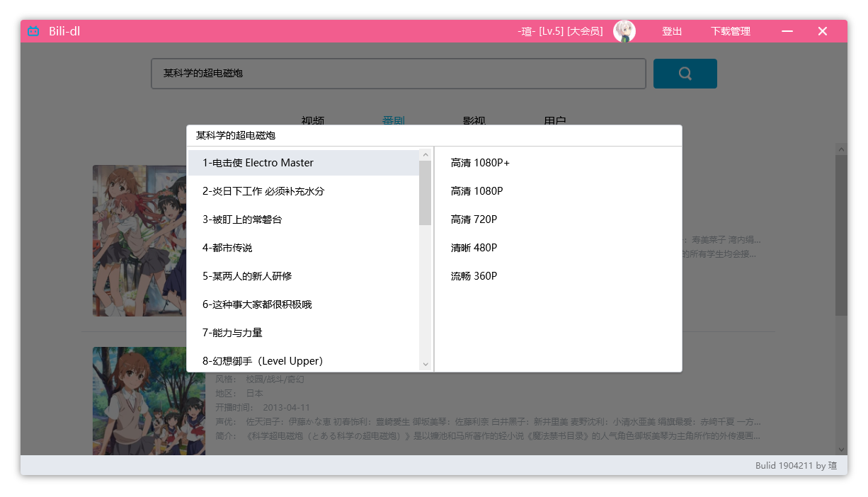Switch to the 视频 tab

pyautogui.click(x=313, y=120)
